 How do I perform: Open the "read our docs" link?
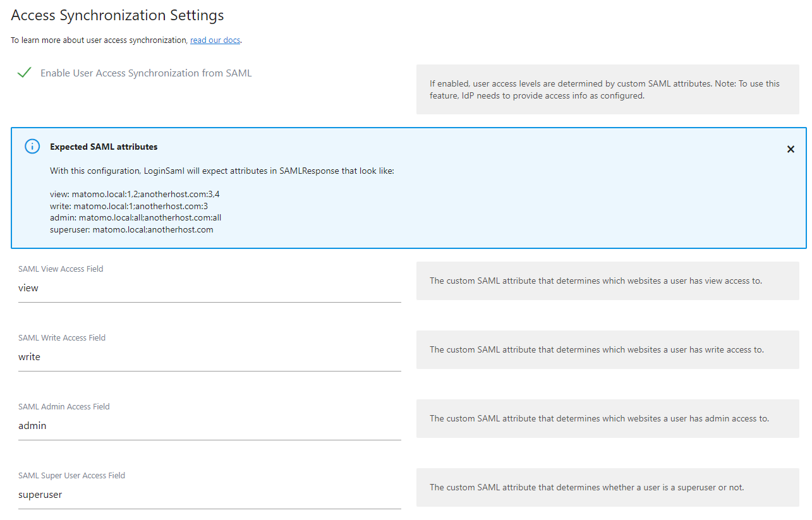[x=215, y=40]
